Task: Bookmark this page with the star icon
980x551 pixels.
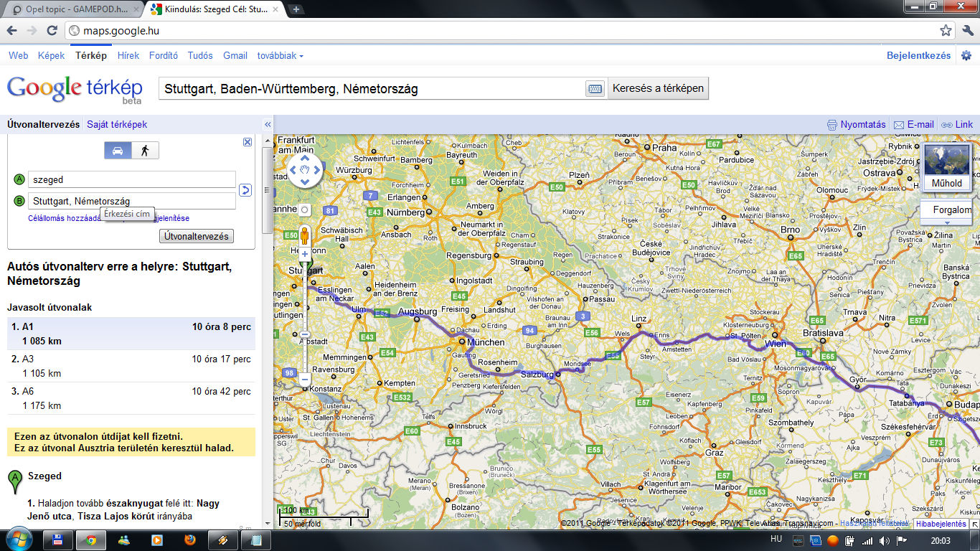Action: [946, 31]
